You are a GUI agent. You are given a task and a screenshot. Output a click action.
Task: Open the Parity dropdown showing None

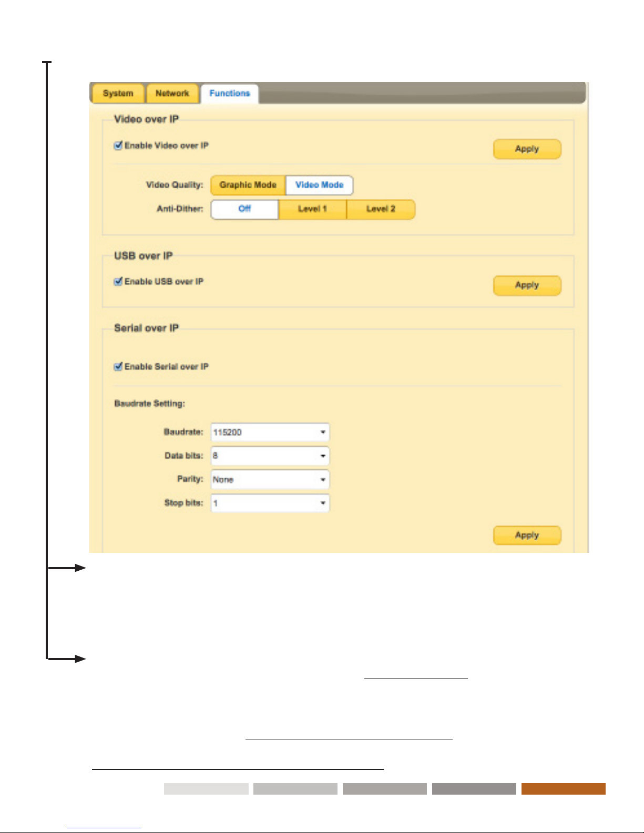[270, 479]
